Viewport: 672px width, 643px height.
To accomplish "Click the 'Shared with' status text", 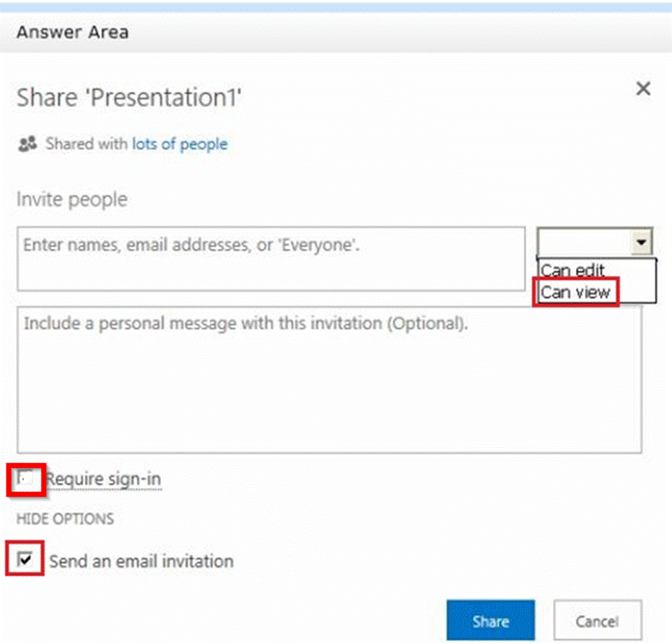I will 87,144.
